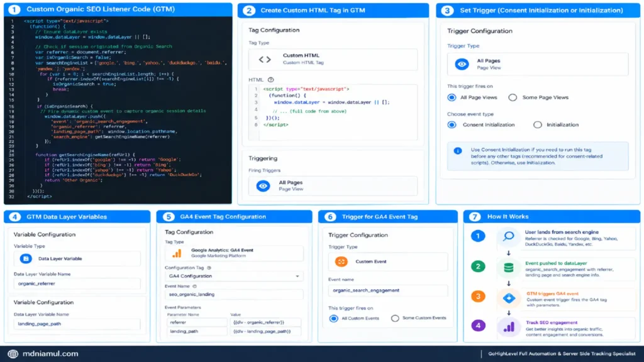This screenshot has height=362, width=644.
Task: Click the {{dlv - landing_page_path}} value cell
Action: [265, 332]
